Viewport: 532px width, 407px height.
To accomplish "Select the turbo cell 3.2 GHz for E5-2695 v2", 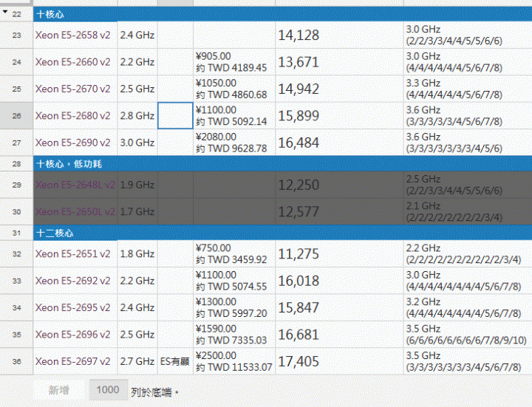I will coord(468,307).
